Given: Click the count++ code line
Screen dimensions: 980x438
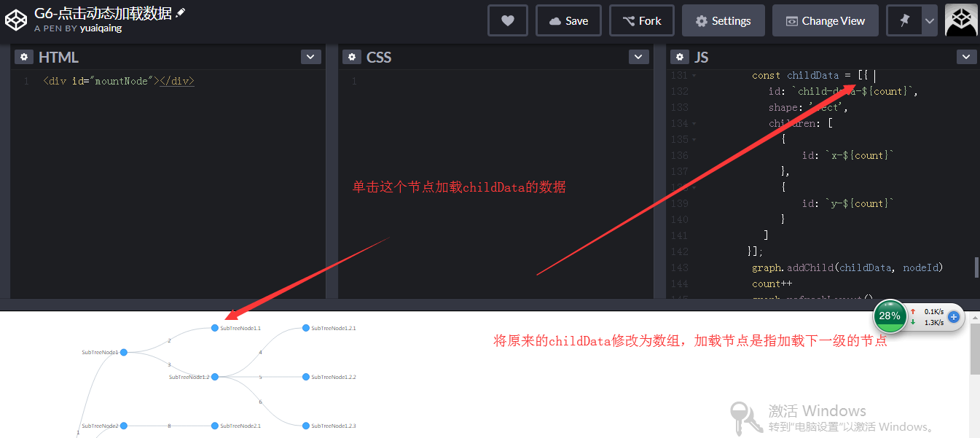Looking at the screenshot, I should coord(772,283).
